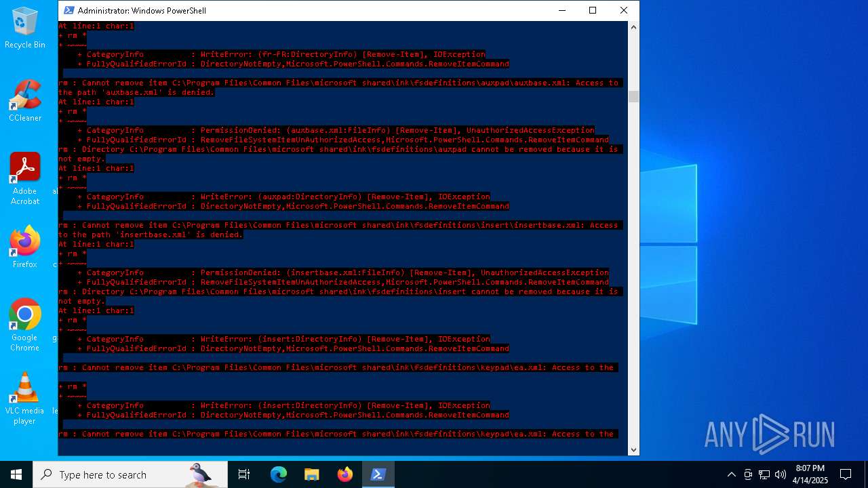Click the network icon in the tray

click(x=764, y=474)
